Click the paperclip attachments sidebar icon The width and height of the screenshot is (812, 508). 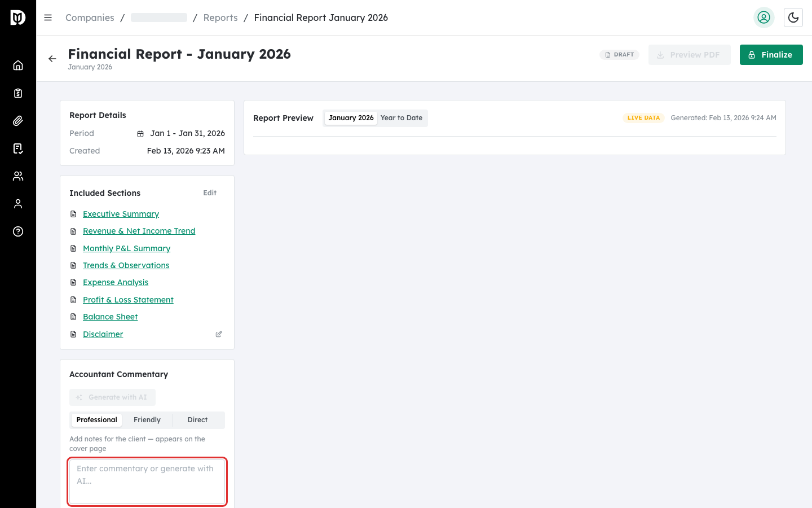(x=18, y=121)
